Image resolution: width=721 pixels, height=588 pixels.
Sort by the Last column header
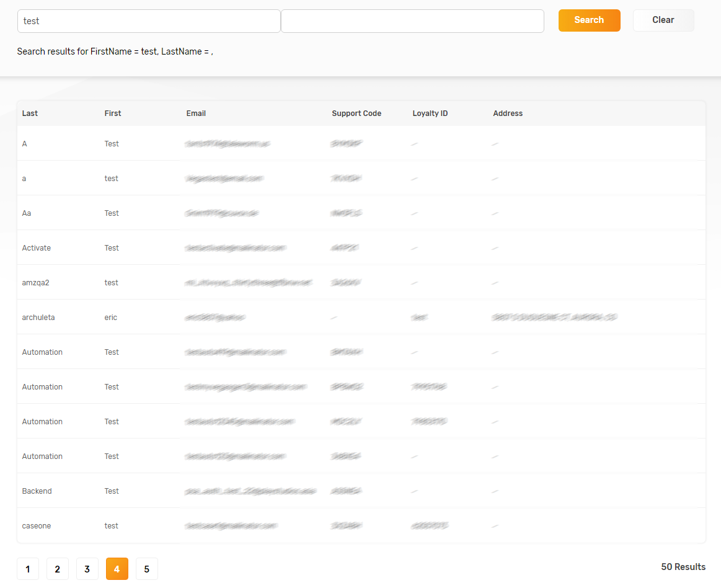30,114
